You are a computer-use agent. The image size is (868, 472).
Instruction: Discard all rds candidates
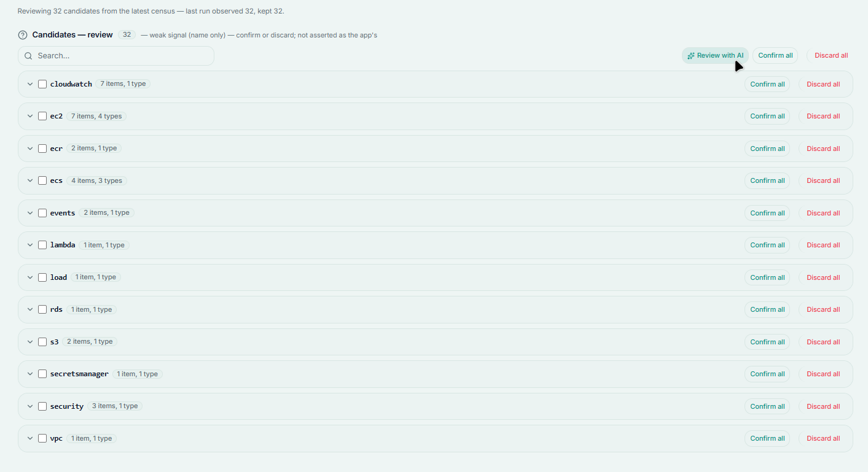[823, 309]
